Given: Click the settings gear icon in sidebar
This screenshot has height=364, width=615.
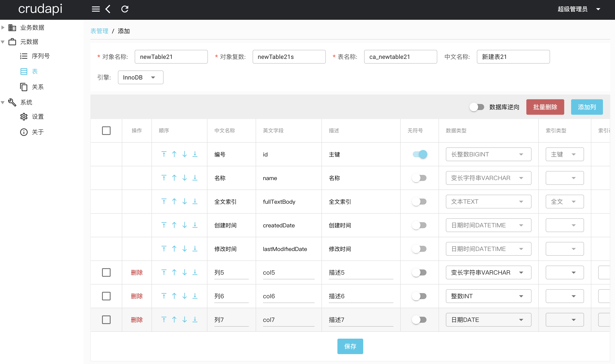Looking at the screenshot, I should point(24,117).
